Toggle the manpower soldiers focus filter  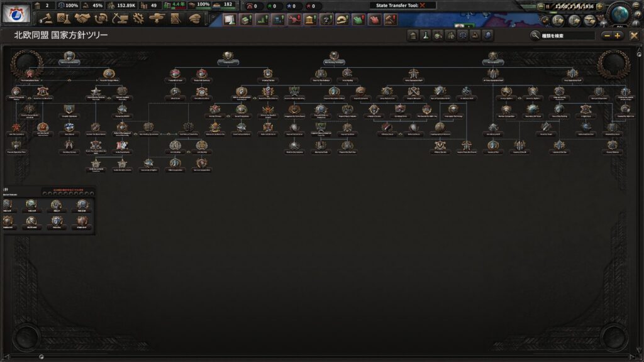[450, 36]
